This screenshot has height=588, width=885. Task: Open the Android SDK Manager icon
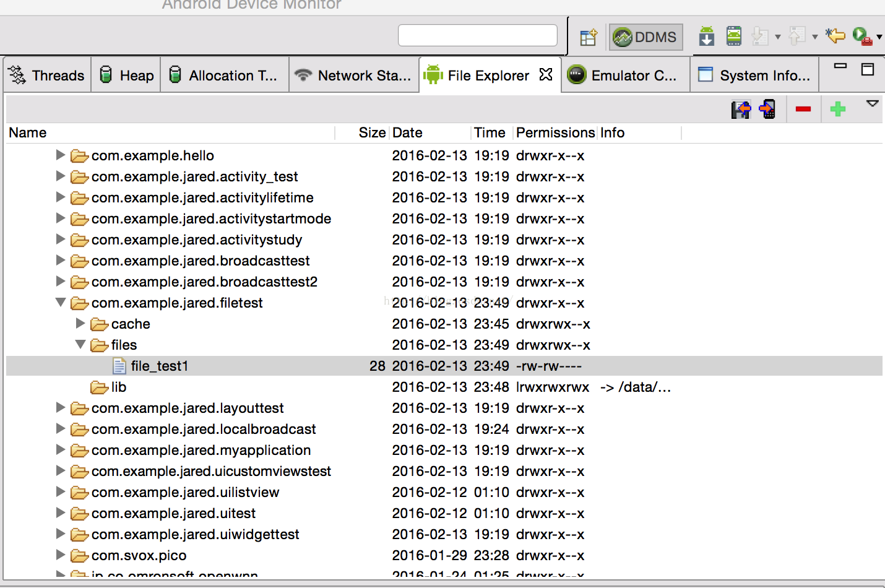point(706,37)
